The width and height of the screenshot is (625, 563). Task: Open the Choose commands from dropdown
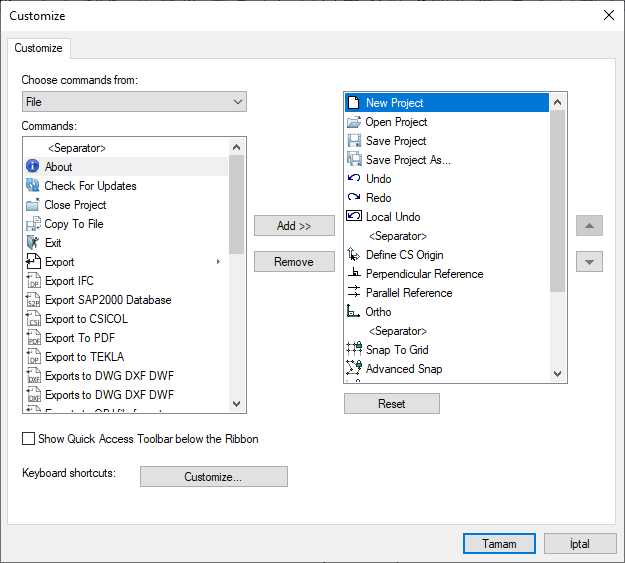[x=134, y=102]
